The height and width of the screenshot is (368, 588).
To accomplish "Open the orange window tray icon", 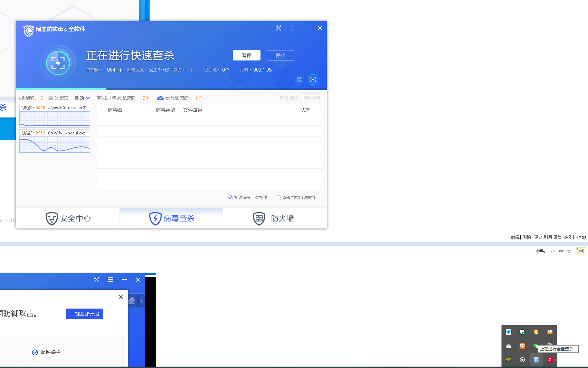I will 550,332.
